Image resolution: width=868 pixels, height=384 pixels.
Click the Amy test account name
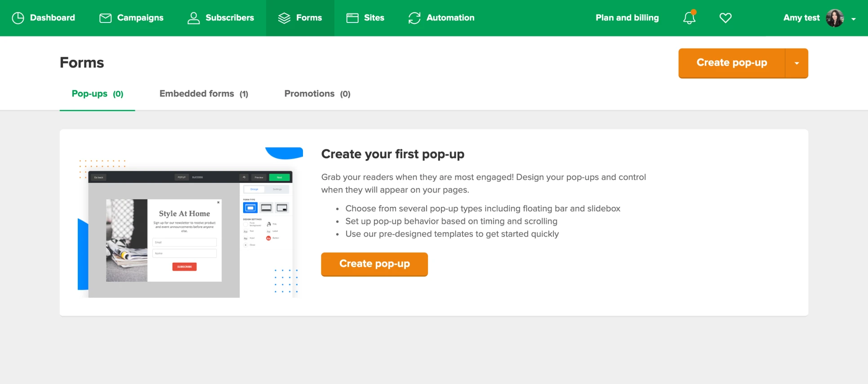(801, 18)
